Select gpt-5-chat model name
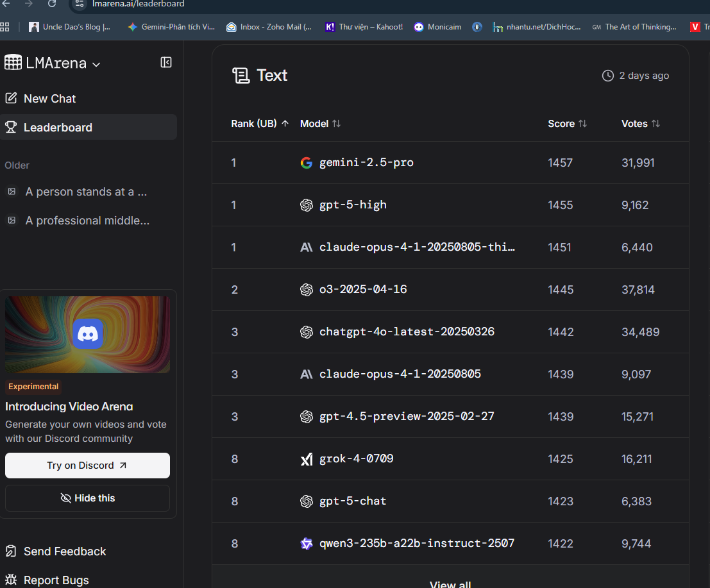 coord(353,501)
